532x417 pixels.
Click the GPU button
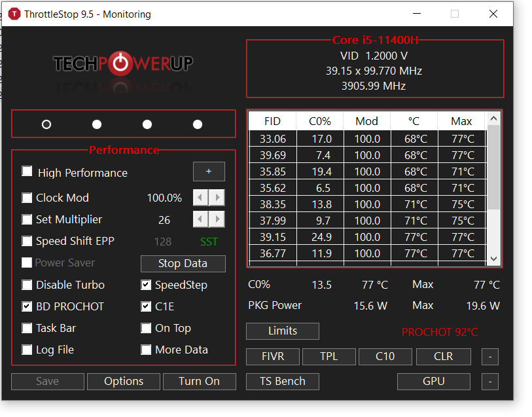[434, 382]
